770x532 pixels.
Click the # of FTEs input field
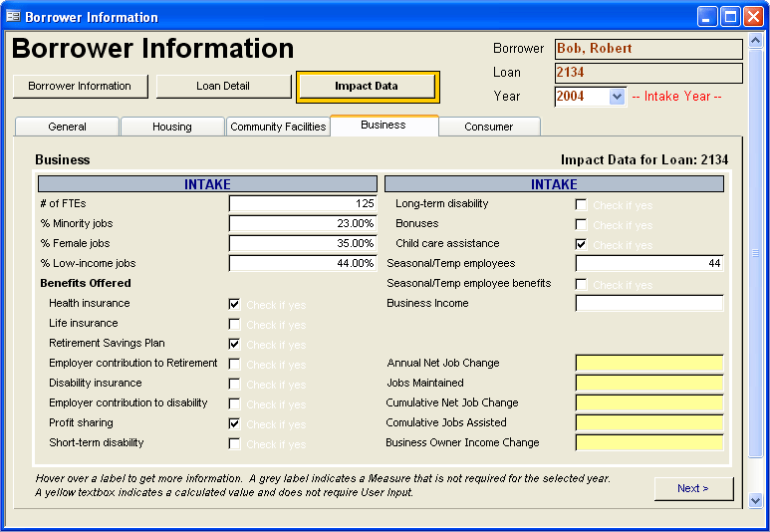[x=303, y=204]
